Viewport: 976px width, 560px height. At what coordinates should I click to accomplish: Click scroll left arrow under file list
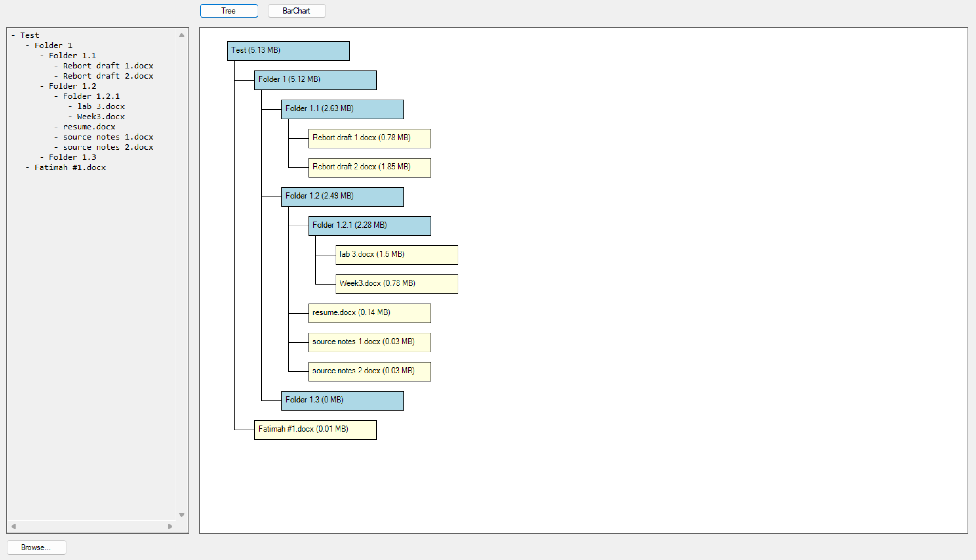(x=14, y=526)
